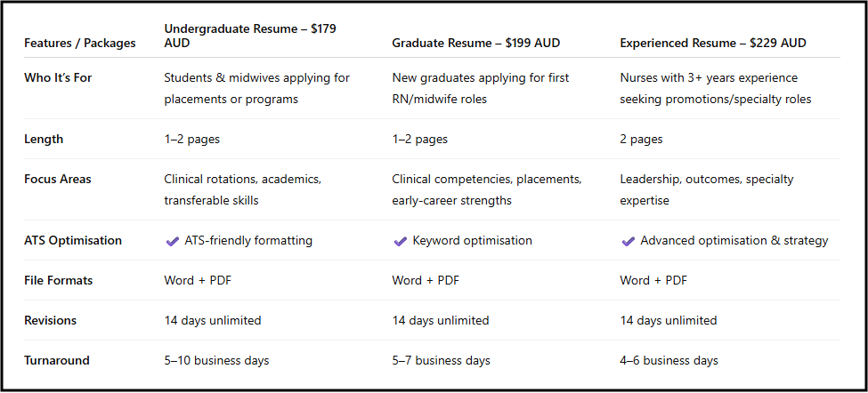Image resolution: width=868 pixels, height=393 pixels.
Task: Click the Turnaround row label
Action: coord(57,361)
